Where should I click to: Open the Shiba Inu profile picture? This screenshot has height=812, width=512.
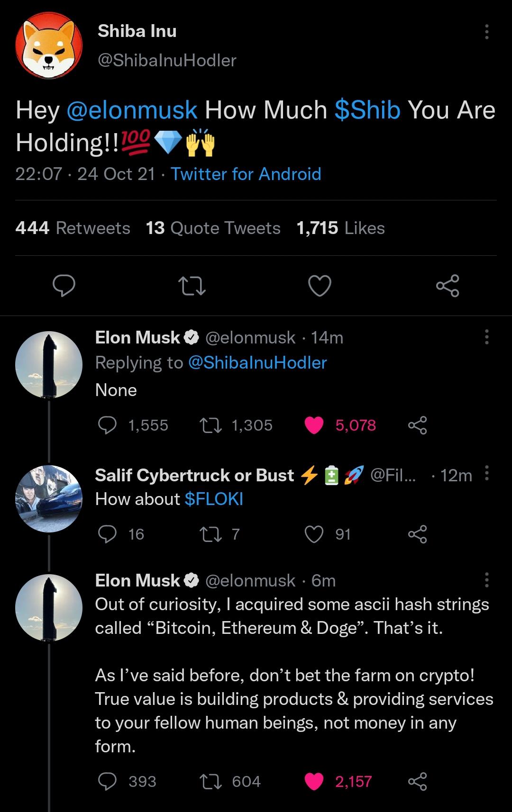(x=49, y=45)
